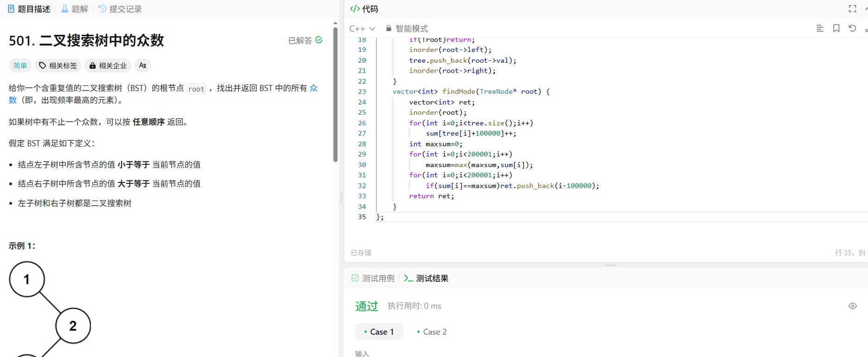
Task: Click the bookmark code icon
Action: 836,28
